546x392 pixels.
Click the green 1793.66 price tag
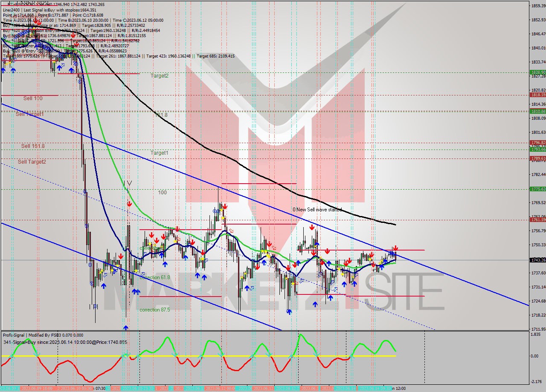[x=537, y=150]
